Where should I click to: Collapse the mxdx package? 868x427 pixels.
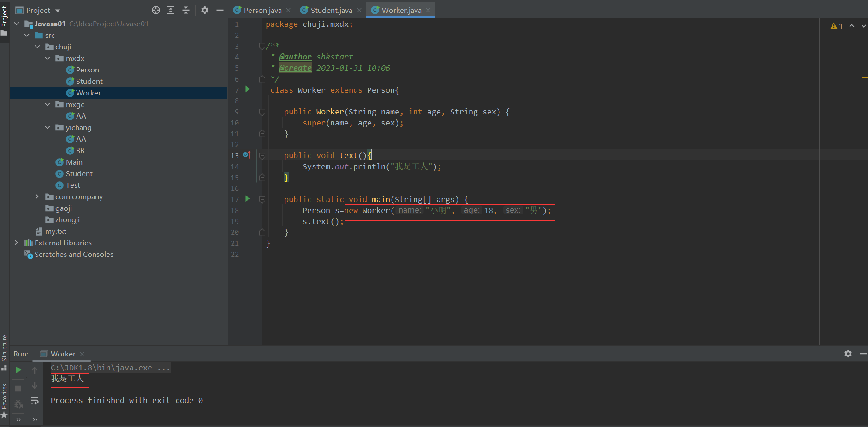[48, 58]
